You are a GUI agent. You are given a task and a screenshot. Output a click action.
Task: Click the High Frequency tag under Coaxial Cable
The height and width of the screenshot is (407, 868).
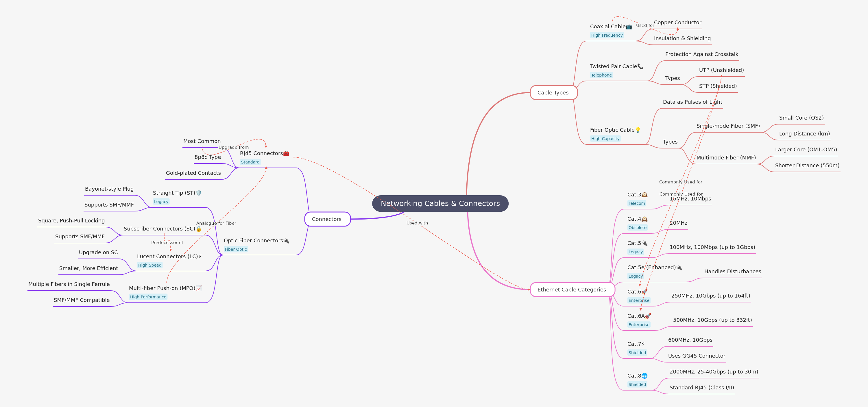coord(607,35)
